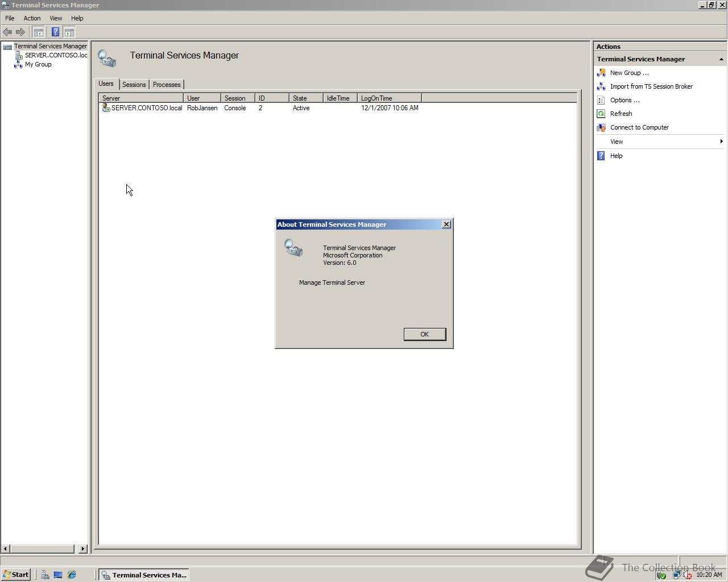
Task: Click the user icon in SERVER.CONTOSO.local row
Action: pyautogui.click(x=106, y=107)
